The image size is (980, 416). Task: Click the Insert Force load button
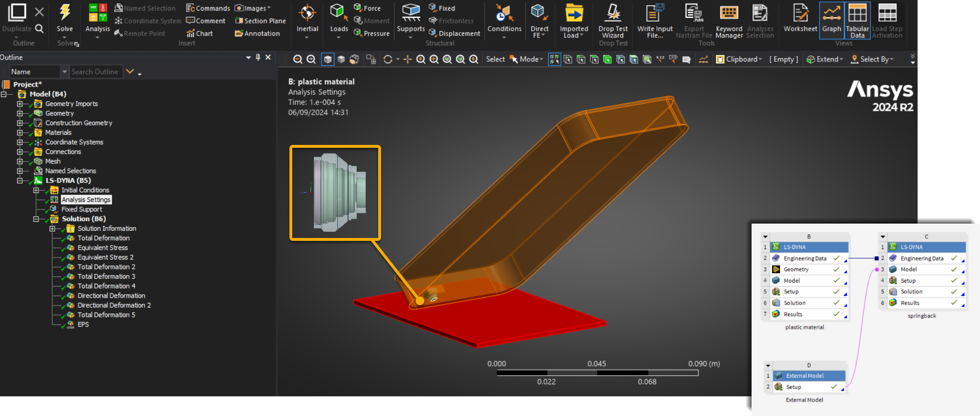tap(367, 8)
